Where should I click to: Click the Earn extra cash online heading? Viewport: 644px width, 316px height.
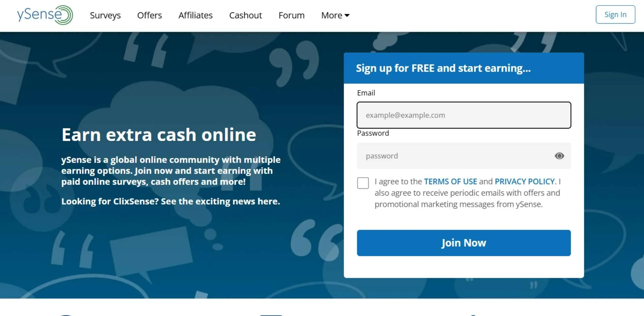click(159, 134)
